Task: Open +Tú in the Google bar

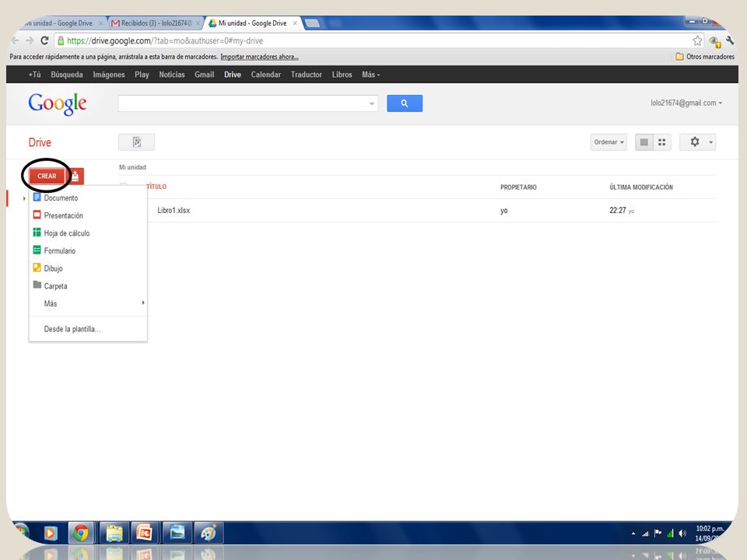Action: 34,75
